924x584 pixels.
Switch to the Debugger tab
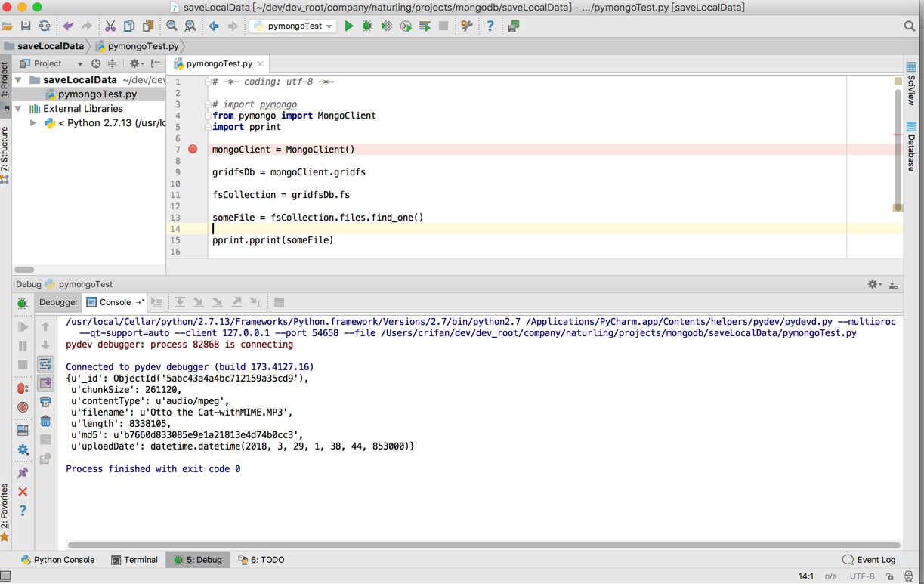pos(58,302)
